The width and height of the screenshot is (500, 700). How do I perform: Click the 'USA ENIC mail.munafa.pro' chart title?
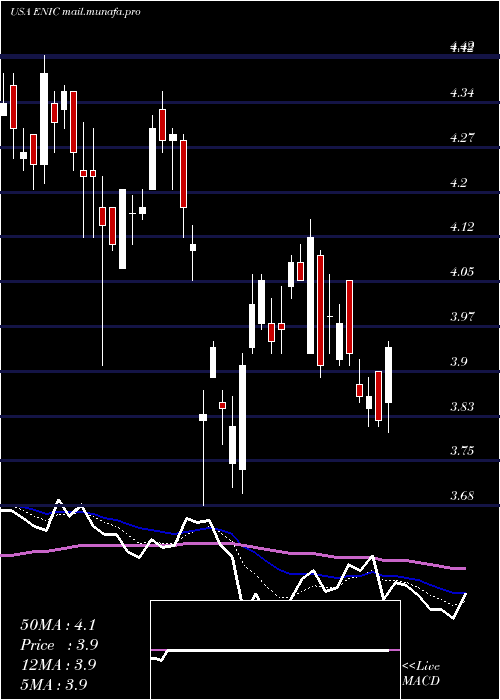coord(75,12)
